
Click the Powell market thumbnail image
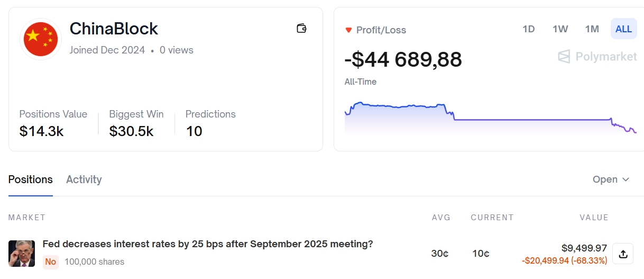[22, 254]
